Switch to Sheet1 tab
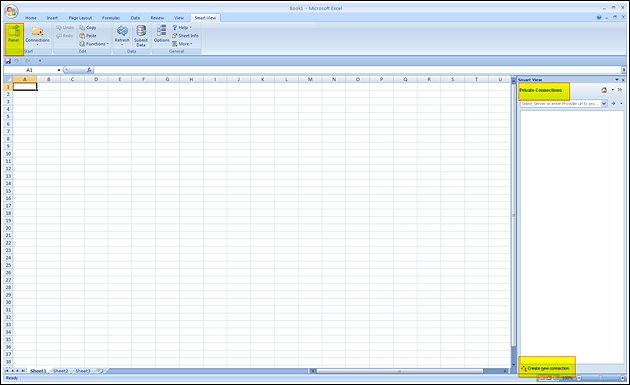 38,371
